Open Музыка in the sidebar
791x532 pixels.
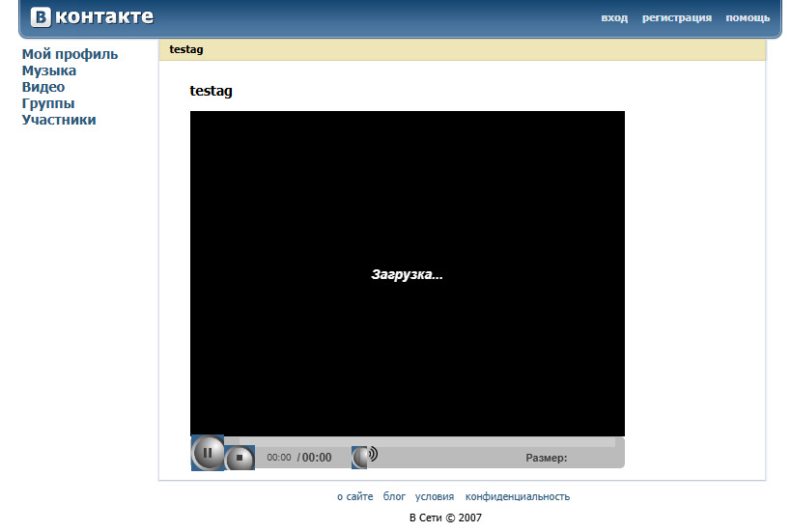tap(49, 70)
